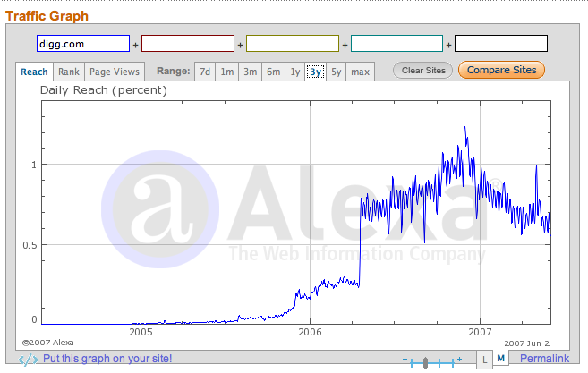Select the 3y range
The height and width of the screenshot is (373, 588).
coord(315,72)
